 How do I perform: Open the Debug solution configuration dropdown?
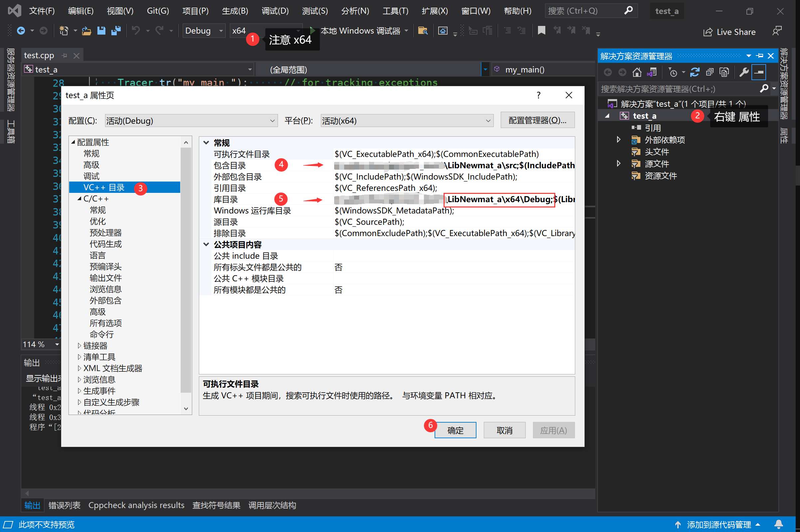pyautogui.click(x=204, y=31)
